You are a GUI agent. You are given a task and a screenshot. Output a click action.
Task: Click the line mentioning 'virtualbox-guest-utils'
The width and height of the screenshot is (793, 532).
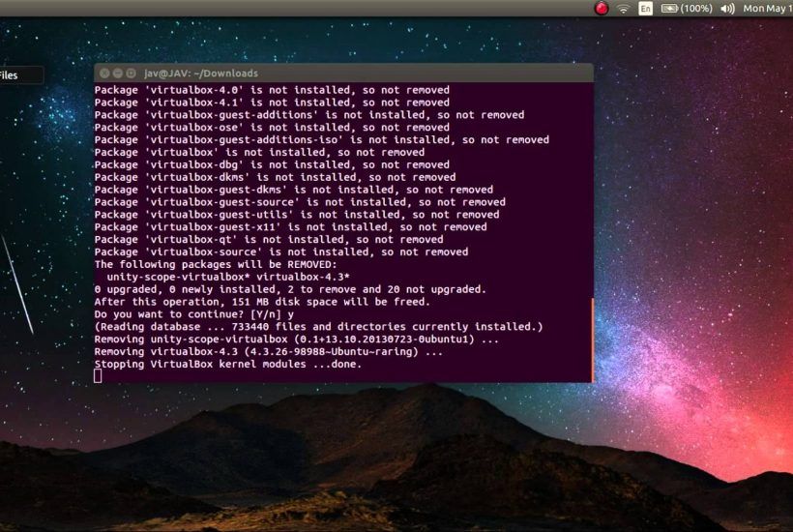coord(297,215)
